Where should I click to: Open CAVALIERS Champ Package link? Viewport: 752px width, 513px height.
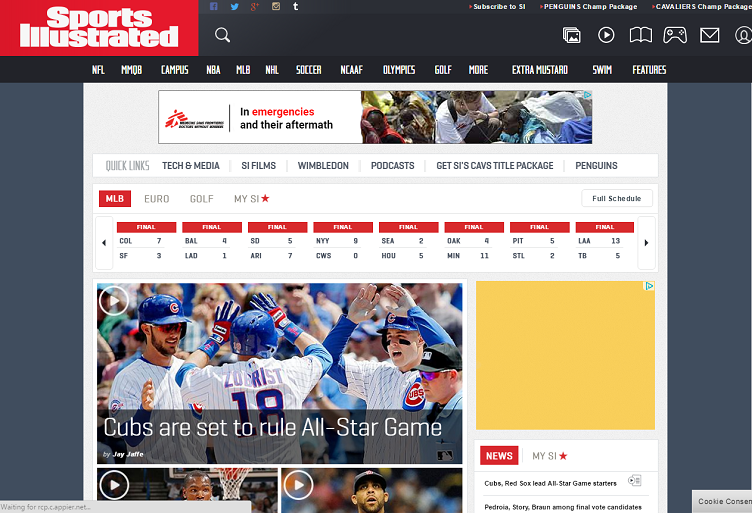pos(702,7)
